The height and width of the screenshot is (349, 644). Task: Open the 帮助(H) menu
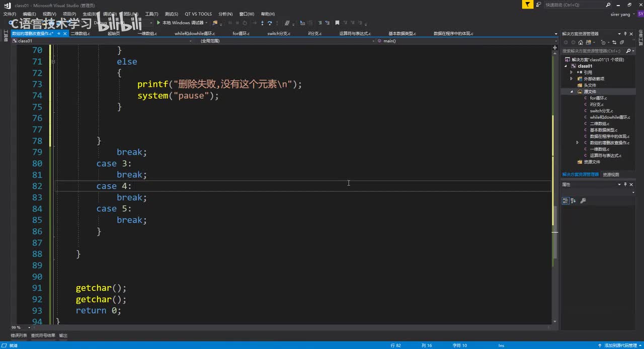(x=268, y=14)
